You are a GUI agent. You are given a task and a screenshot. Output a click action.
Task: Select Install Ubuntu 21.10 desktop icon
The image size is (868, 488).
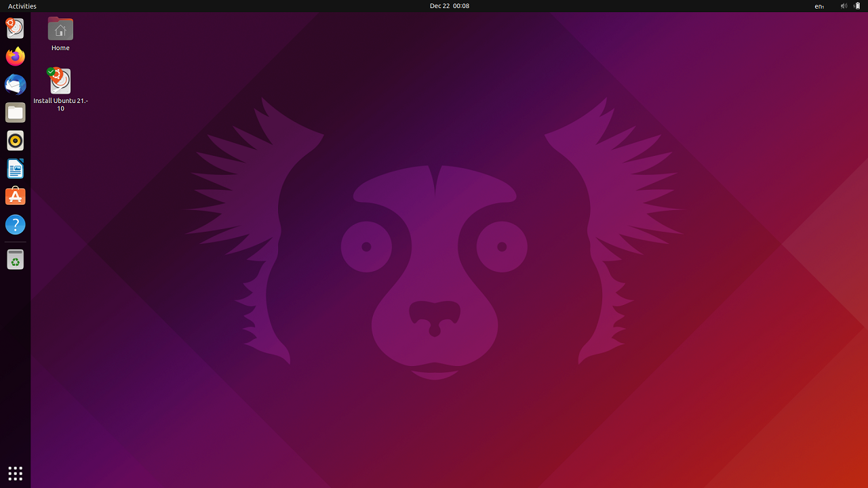(x=60, y=81)
